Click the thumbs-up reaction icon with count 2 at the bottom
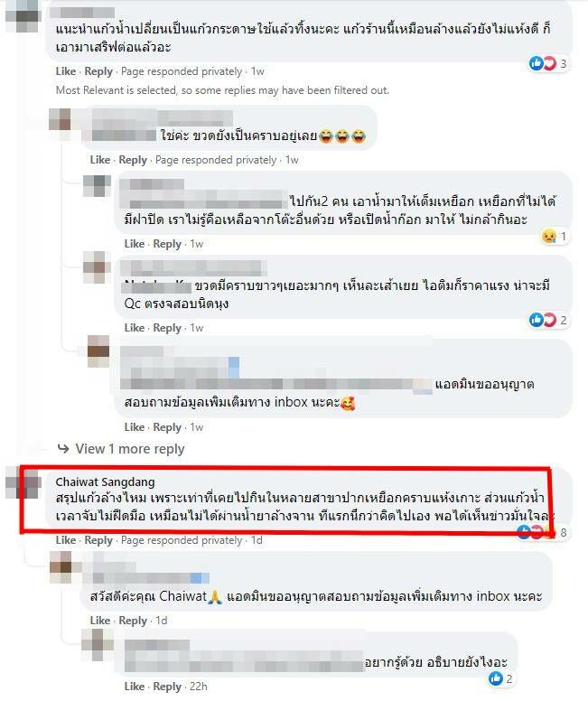 pos(496,678)
